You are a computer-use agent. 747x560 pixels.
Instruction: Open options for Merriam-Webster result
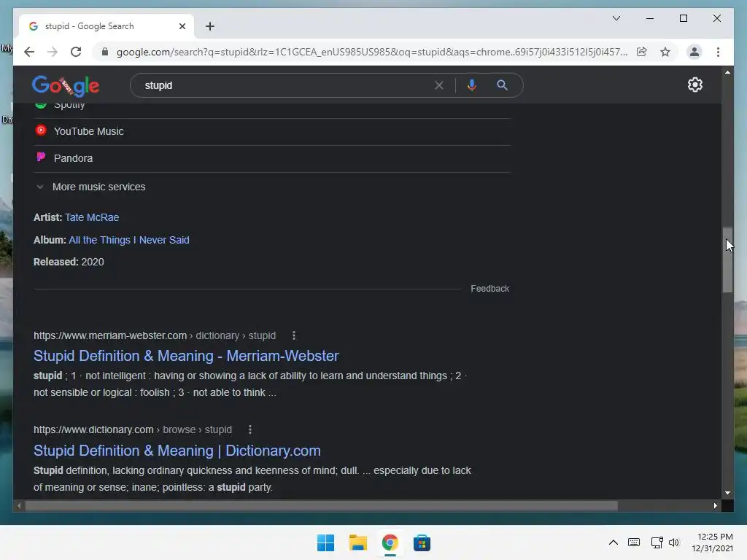(x=294, y=335)
